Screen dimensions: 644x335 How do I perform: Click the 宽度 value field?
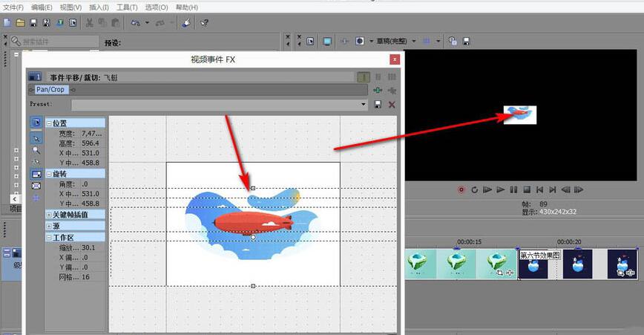pyautogui.click(x=91, y=134)
